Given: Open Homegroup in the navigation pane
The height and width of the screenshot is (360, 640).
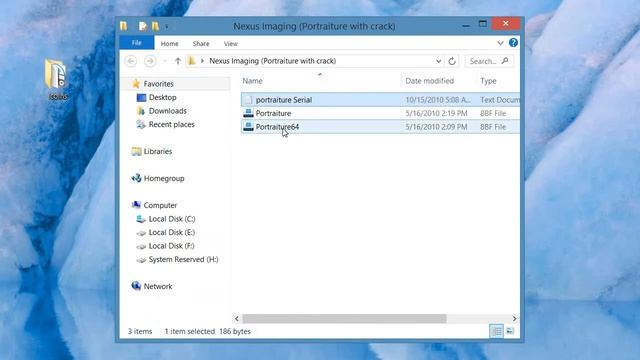Looking at the screenshot, I should click(164, 178).
